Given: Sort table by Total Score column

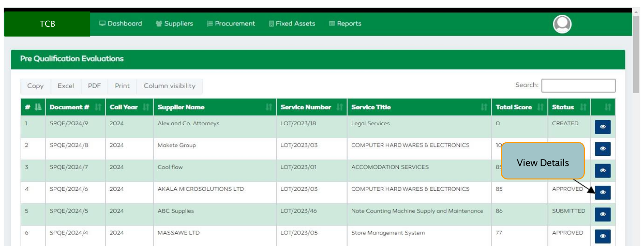Looking at the screenshot, I should [x=519, y=107].
